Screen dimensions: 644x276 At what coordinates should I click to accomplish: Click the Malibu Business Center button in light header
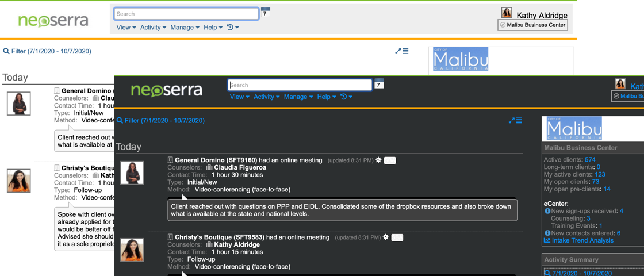(532, 25)
